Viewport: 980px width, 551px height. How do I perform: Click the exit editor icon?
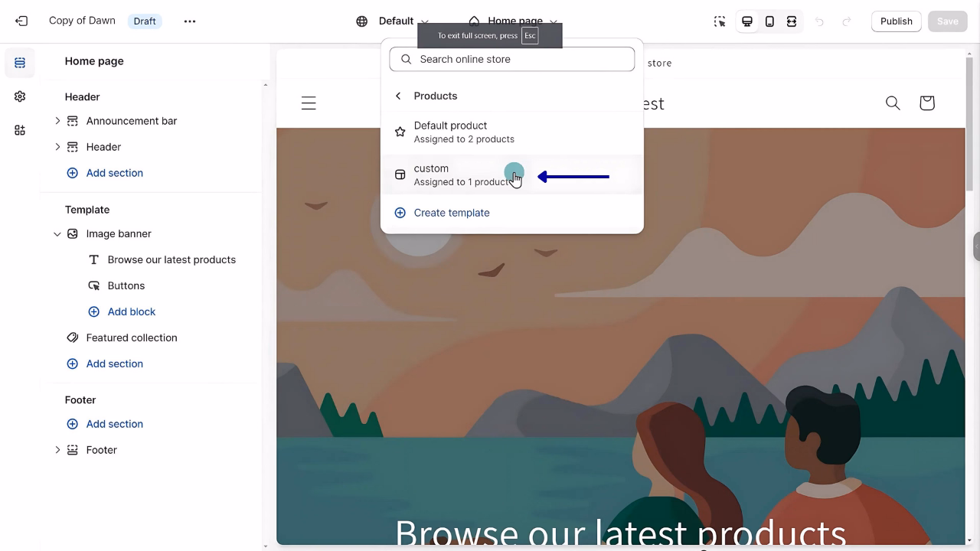pyautogui.click(x=21, y=21)
